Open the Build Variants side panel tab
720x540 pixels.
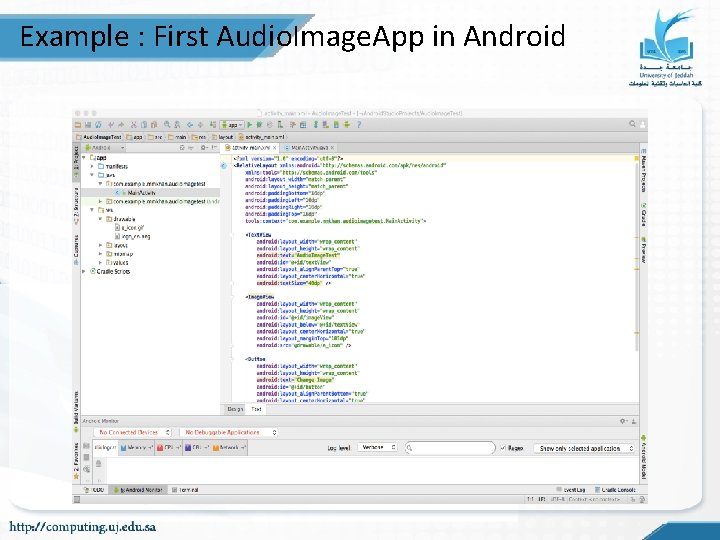[76, 412]
